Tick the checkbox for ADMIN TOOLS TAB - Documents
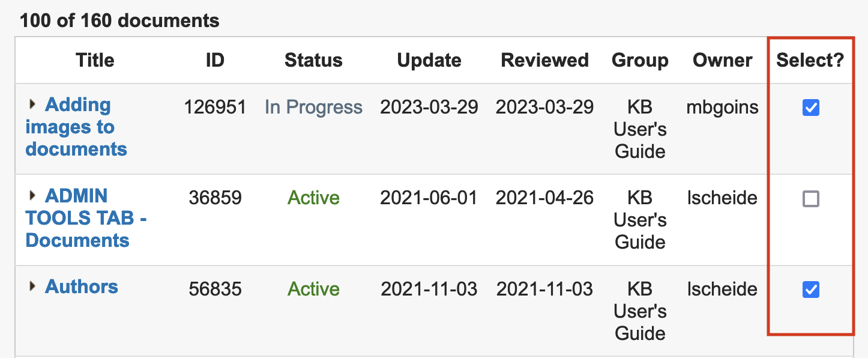 click(x=810, y=199)
